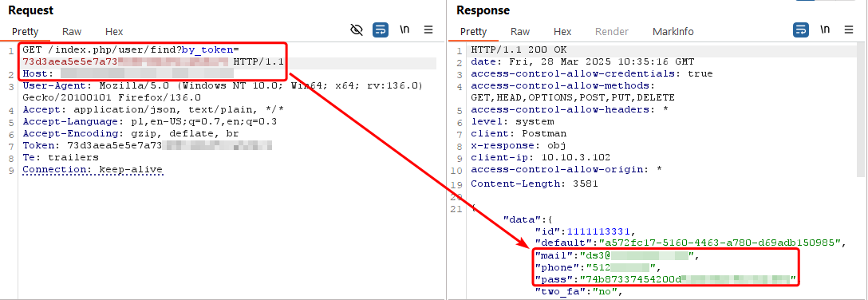Click the User-Agent: Mozilla/5.0 header line
This screenshot has width=868, height=300.
pyautogui.click(x=223, y=86)
